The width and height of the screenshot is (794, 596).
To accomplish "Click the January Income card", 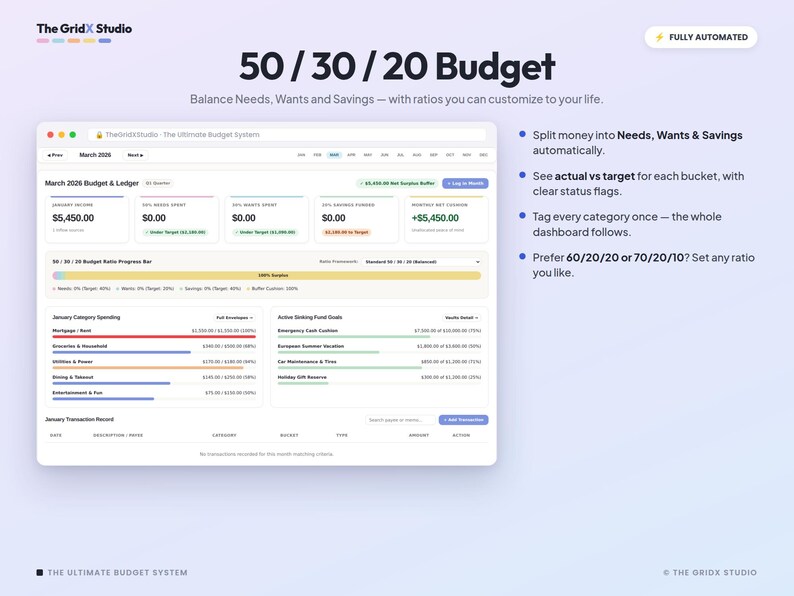I will tap(87, 219).
